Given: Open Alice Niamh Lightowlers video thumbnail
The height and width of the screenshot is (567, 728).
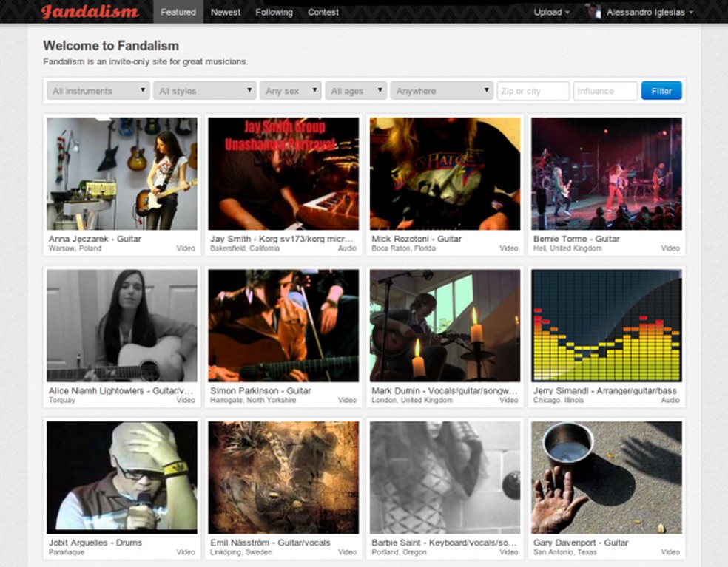Looking at the screenshot, I should tap(122, 326).
